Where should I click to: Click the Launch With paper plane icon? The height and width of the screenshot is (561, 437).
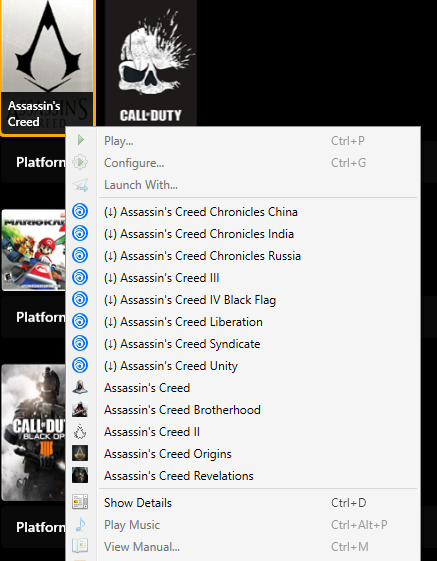(x=80, y=185)
